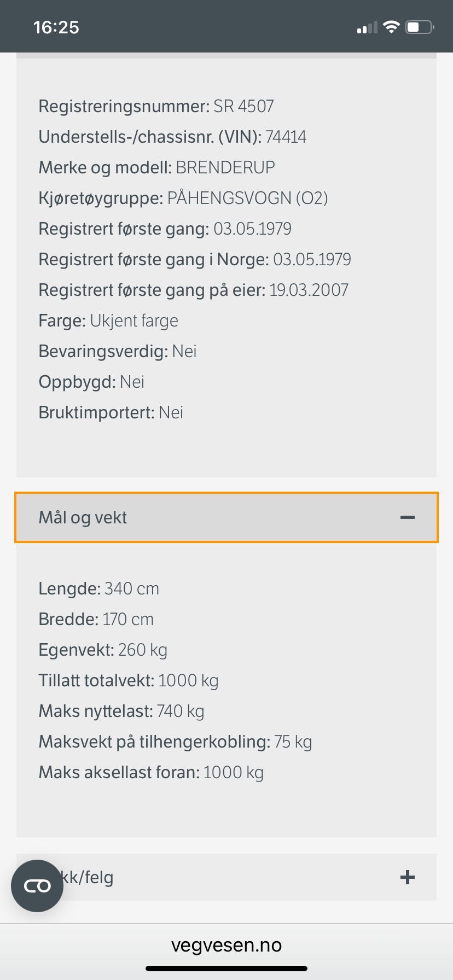Image resolution: width=453 pixels, height=980 pixels.
Task: Click the plus icon on Dekk/felg row
Action: (x=408, y=878)
